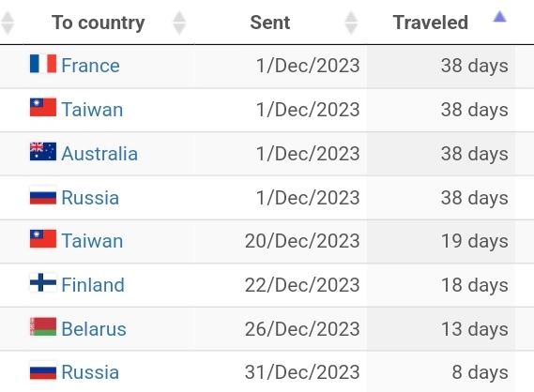Open the Finland country link
This screenshot has width=534, height=392.
(93, 285)
